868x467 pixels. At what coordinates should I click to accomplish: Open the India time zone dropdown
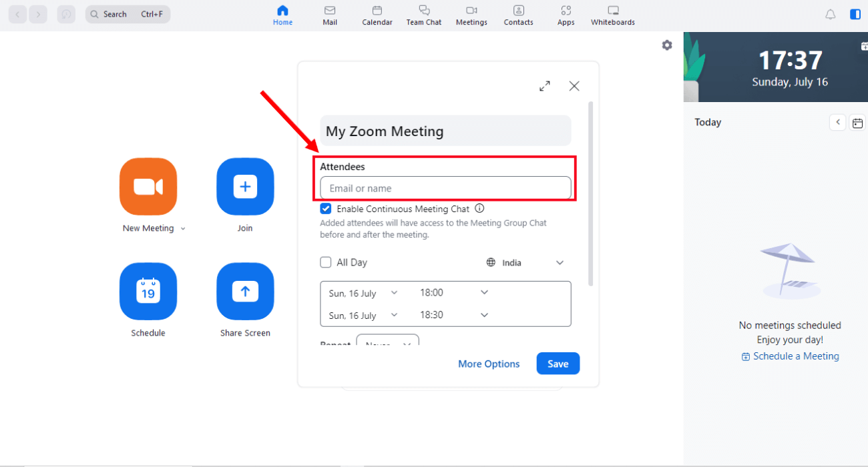[525, 262]
